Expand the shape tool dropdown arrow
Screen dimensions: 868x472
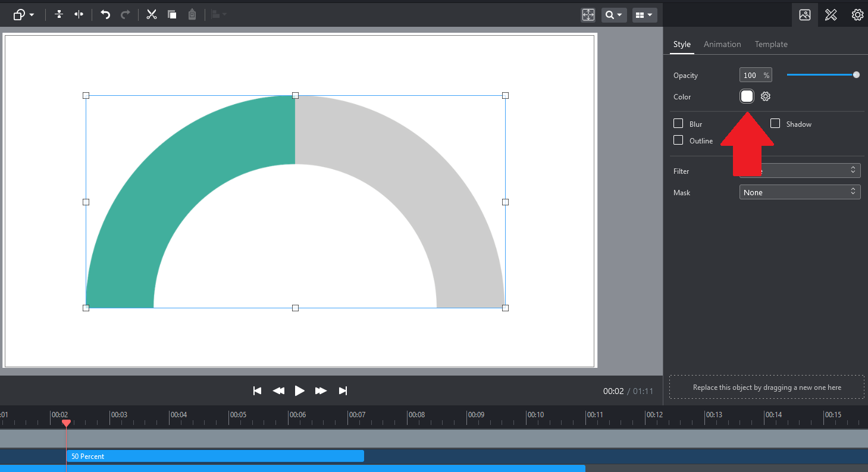(32, 15)
